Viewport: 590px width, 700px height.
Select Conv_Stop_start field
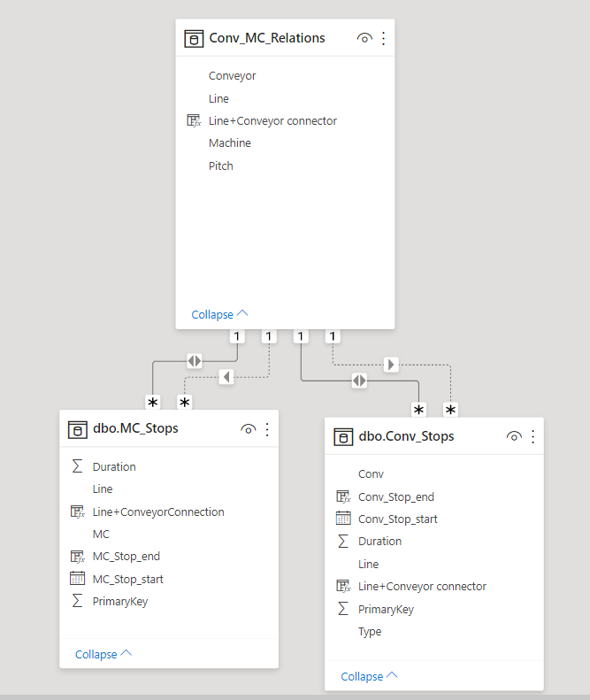[x=398, y=519]
